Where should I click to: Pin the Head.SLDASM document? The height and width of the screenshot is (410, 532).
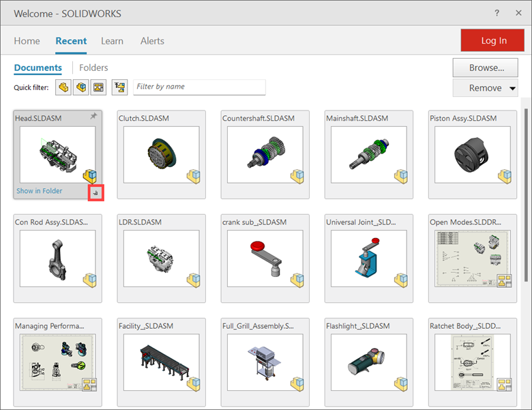point(93,116)
